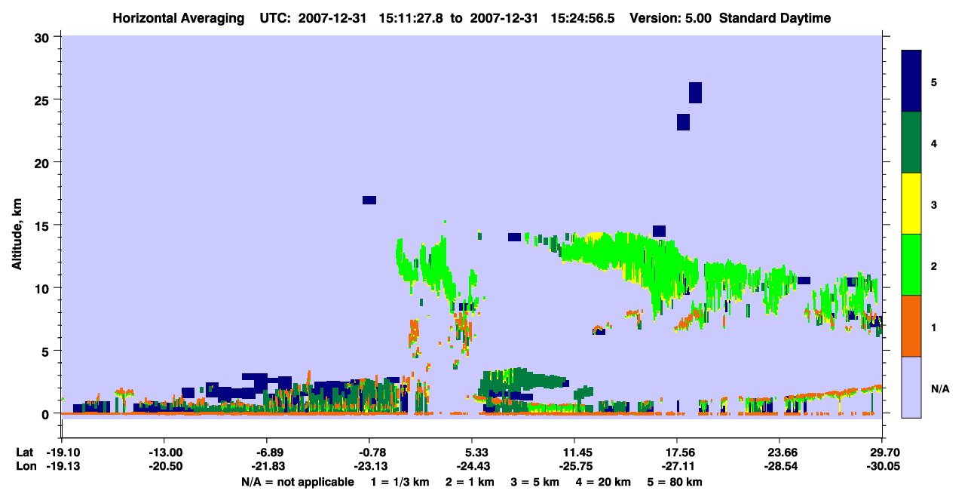Click 'Standard Daytime' in the title

coord(775,18)
